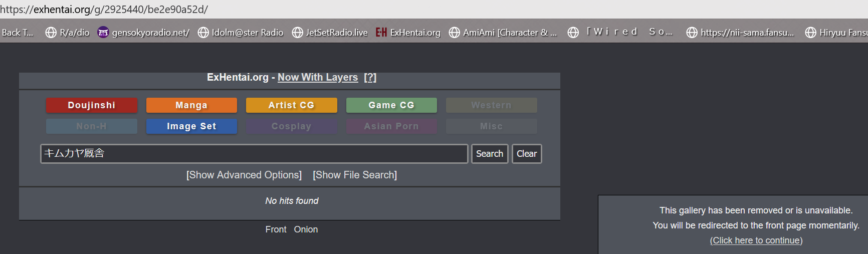
Task: Expand Show File Search
Action: coord(355,175)
